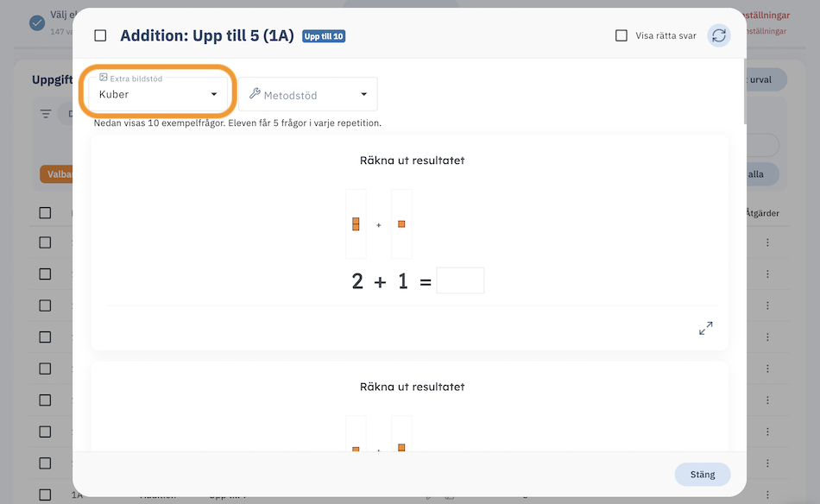
Task: Open the three-dot menu on the last row
Action: (x=767, y=495)
